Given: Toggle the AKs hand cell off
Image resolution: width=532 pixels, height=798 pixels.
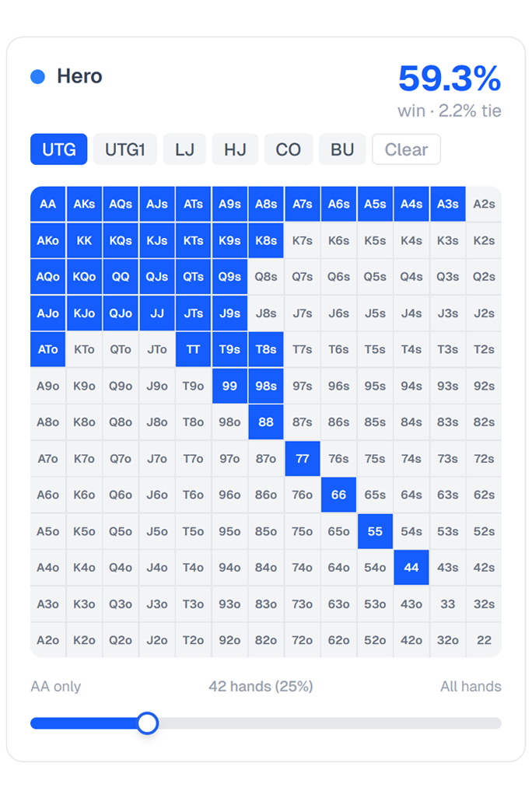Looking at the screenshot, I should click(84, 205).
